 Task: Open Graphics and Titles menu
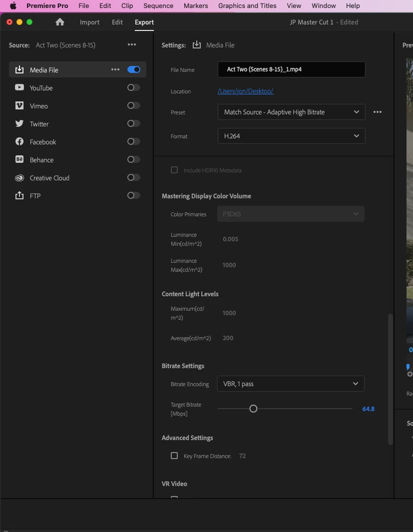tap(247, 6)
